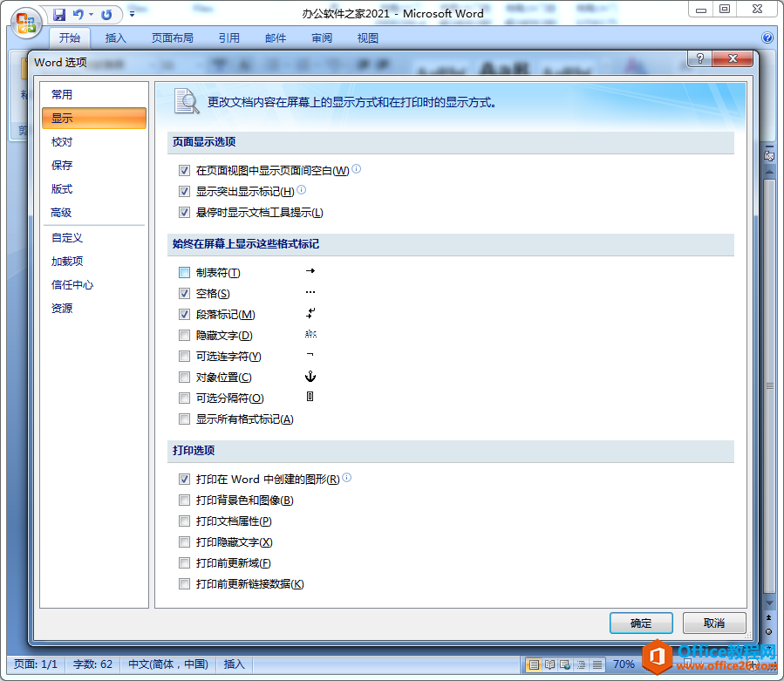Select the 显示 options category
The width and height of the screenshot is (784, 681).
coord(94,118)
